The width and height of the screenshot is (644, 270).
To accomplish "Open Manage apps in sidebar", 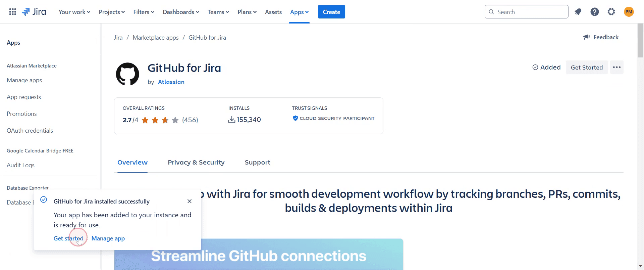I will pos(24,80).
